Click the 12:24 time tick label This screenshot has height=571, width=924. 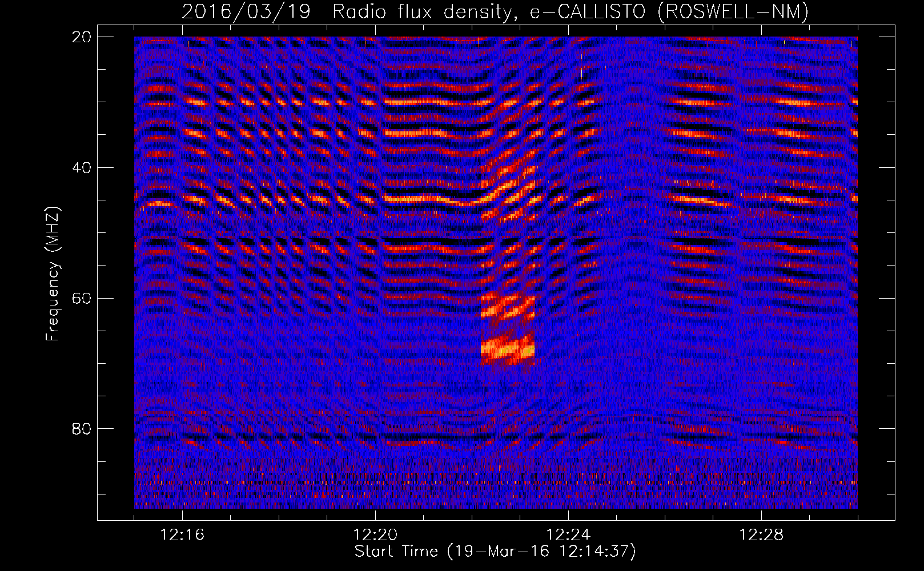568,535
